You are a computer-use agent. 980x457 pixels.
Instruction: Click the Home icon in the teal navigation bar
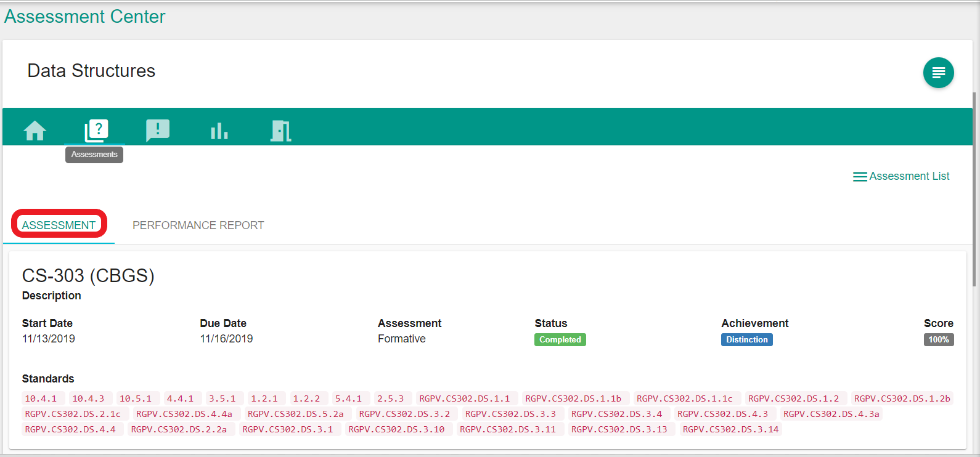[x=35, y=131]
